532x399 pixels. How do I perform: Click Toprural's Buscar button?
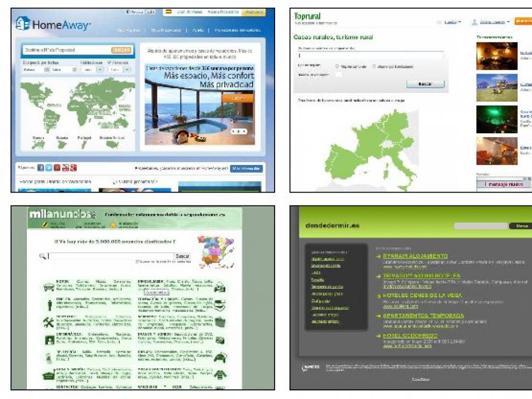pos(425,84)
